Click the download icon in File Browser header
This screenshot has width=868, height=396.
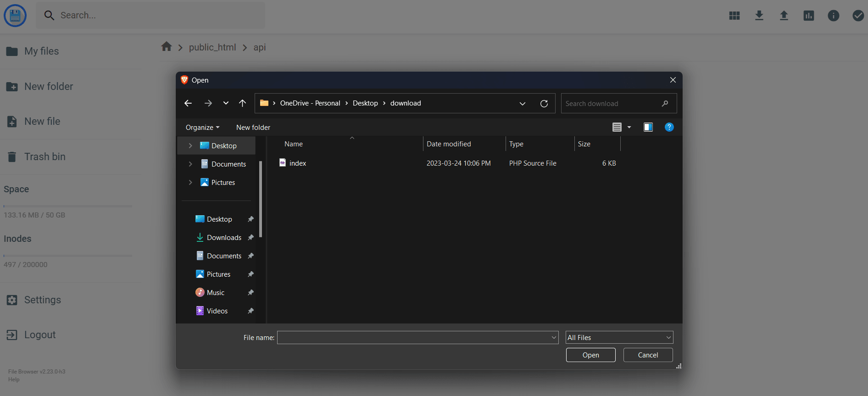point(759,16)
